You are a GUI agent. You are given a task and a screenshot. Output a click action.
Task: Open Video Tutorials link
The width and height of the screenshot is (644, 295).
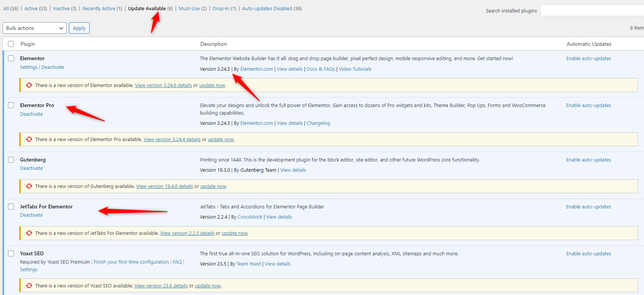click(355, 69)
